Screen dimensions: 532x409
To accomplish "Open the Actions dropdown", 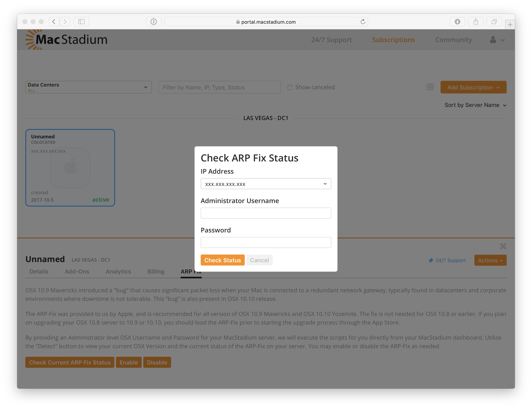I will (x=490, y=260).
